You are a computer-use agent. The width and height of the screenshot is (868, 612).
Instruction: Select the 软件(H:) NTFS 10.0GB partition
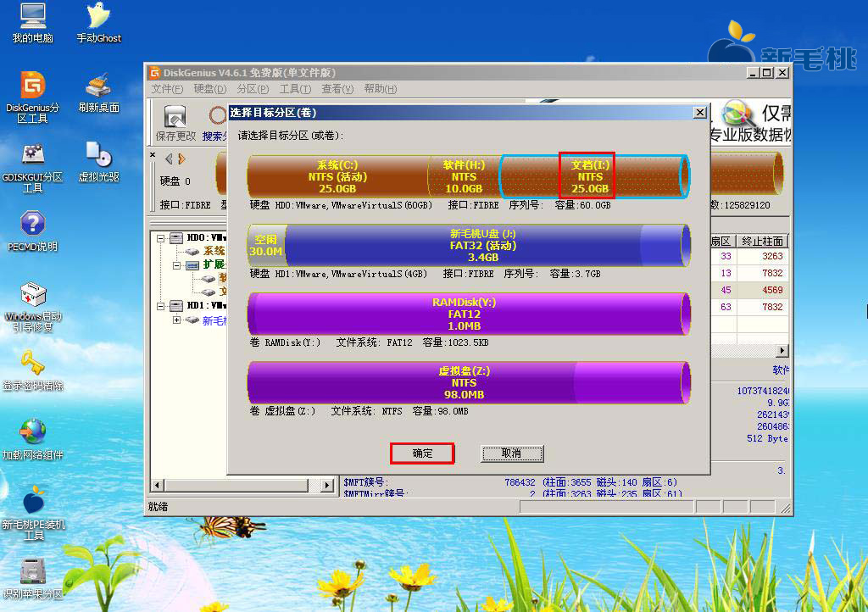(x=464, y=176)
